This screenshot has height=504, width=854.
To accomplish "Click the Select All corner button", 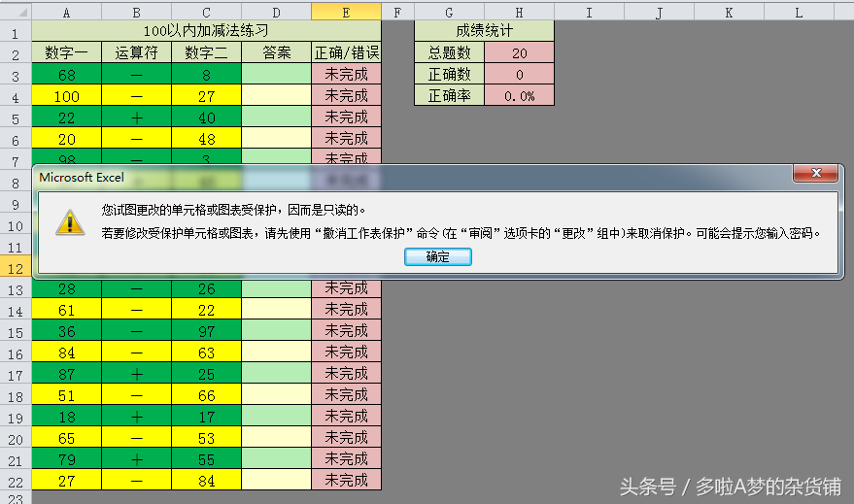I will tap(16, 12).
